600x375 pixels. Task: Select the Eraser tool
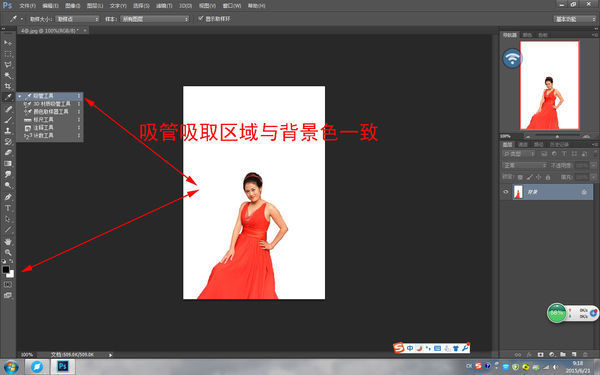[x=8, y=152]
